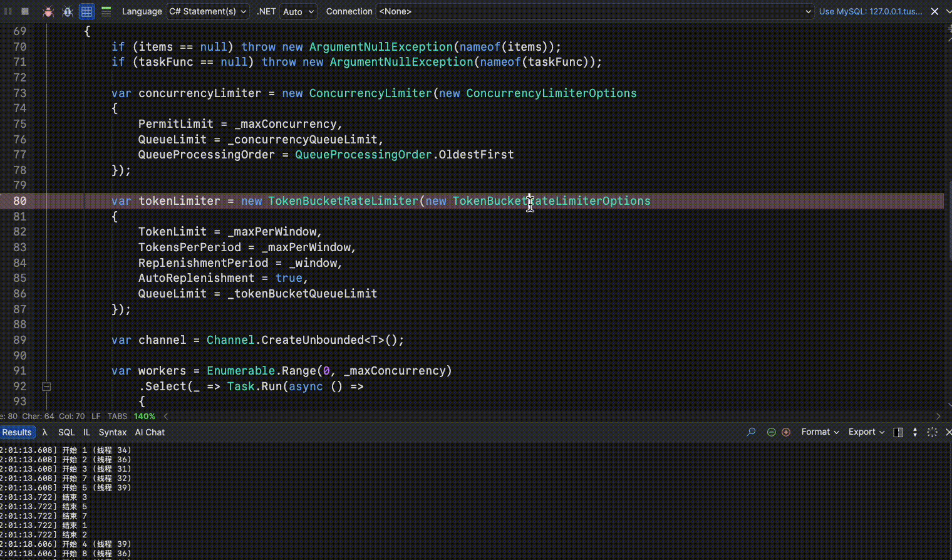Click the enlarge results font icon
Image resolution: width=952 pixels, height=560 pixels.
click(x=785, y=432)
